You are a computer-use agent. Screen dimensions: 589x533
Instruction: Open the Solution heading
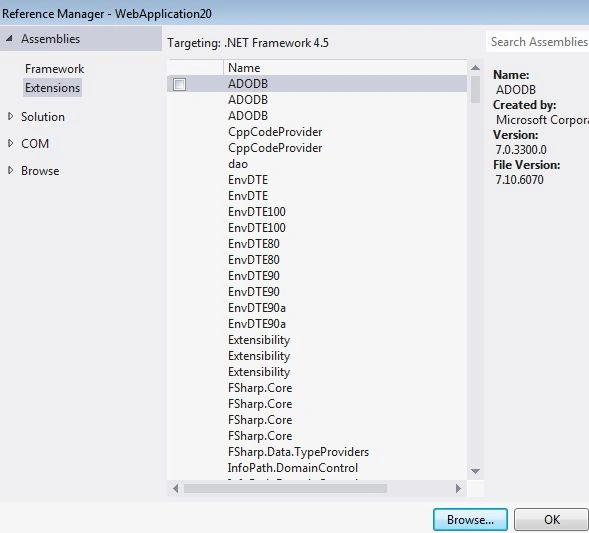[43, 117]
